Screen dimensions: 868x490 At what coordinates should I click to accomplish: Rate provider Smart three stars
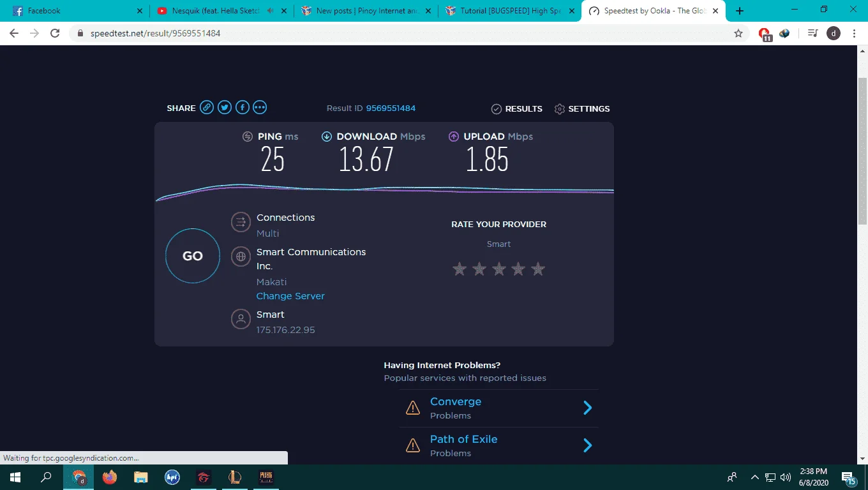pyautogui.click(x=499, y=269)
